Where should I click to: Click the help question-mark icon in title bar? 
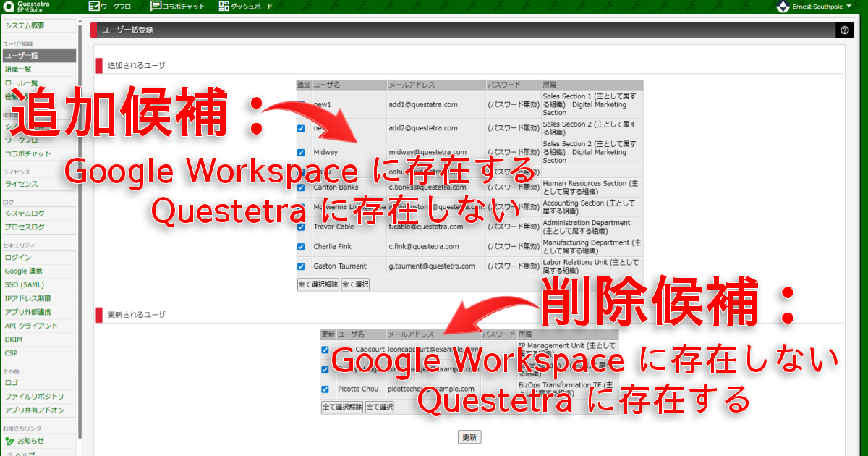coord(844,30)
